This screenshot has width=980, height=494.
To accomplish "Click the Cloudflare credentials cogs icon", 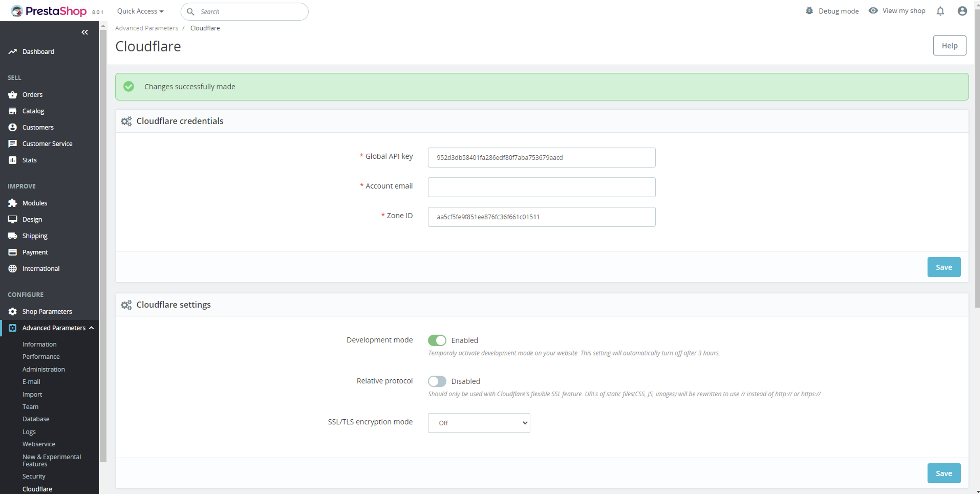I will click(126, 121).
